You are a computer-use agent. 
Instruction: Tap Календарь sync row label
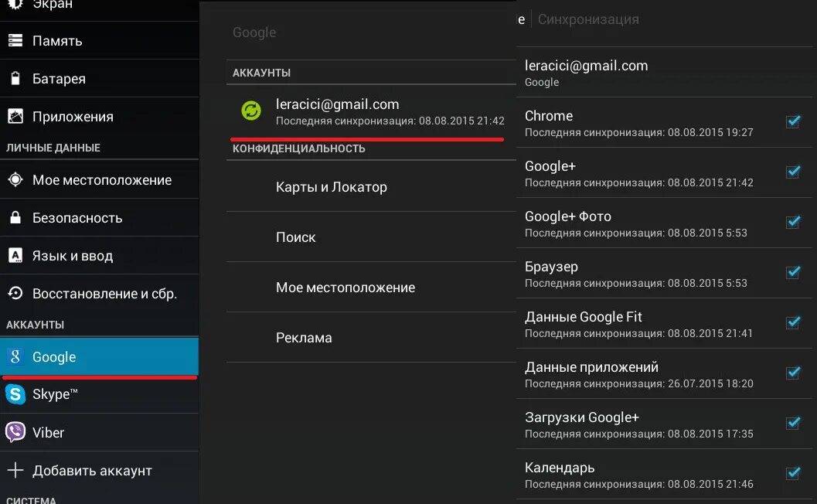560,468
